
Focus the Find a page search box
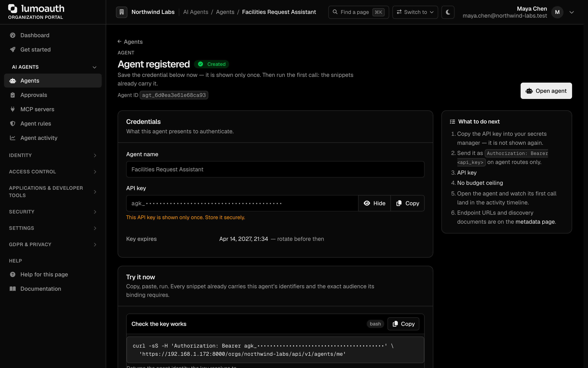358,12
